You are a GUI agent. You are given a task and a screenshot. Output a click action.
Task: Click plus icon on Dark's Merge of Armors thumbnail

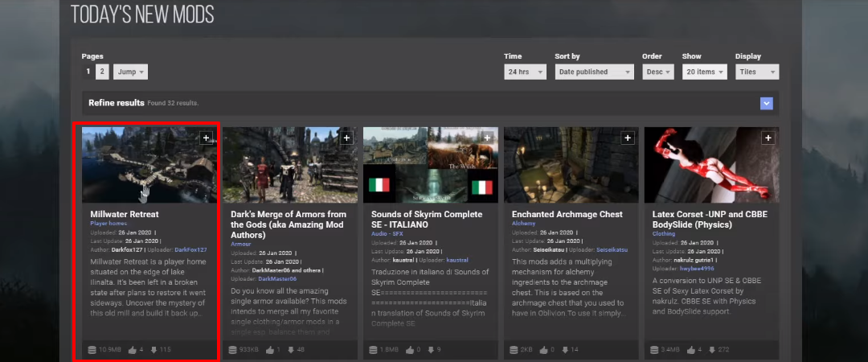click(346, 138)
